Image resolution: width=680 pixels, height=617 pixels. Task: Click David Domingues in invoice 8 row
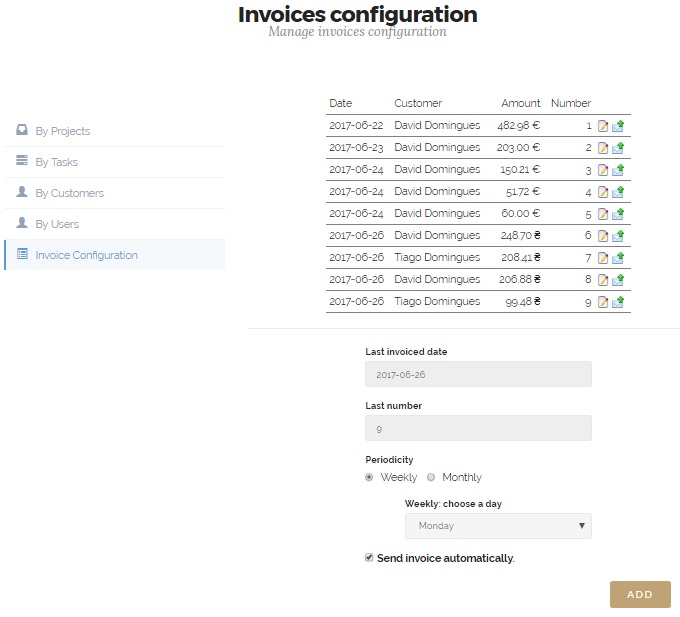[437, 279]
